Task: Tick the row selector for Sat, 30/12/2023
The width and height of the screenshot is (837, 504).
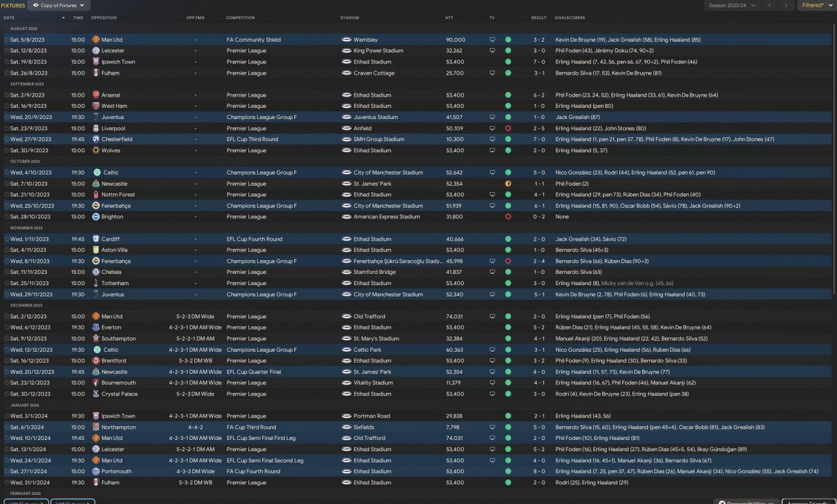Action: [7, 394]
